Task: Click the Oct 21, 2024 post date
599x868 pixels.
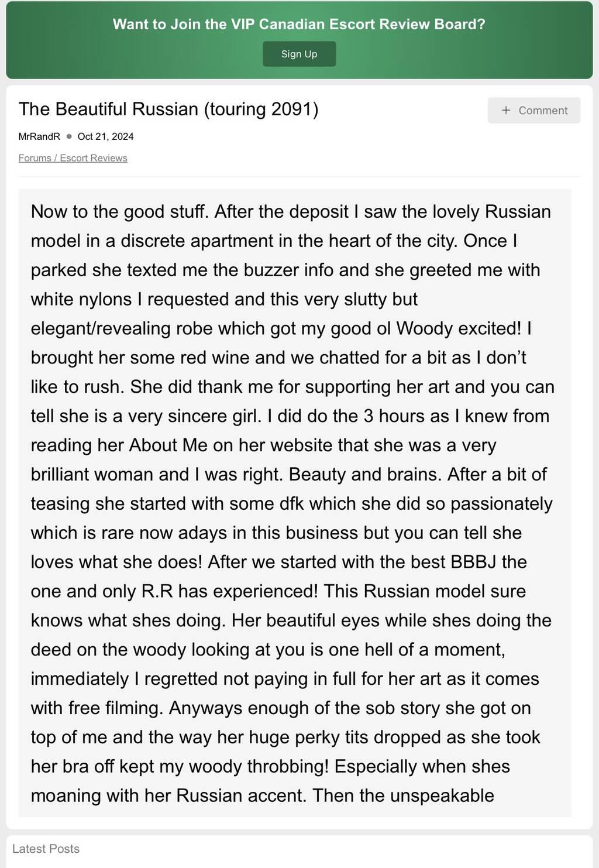Action: 105,136
